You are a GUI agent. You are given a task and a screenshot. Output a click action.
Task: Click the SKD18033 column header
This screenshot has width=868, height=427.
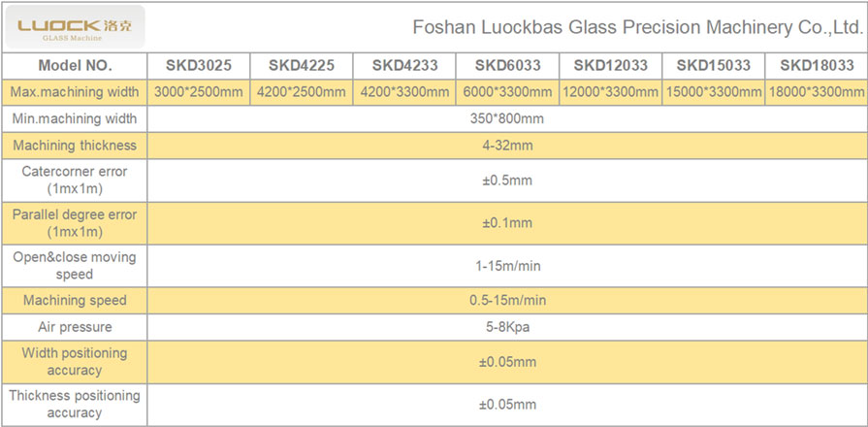click(x=817, y=66)
